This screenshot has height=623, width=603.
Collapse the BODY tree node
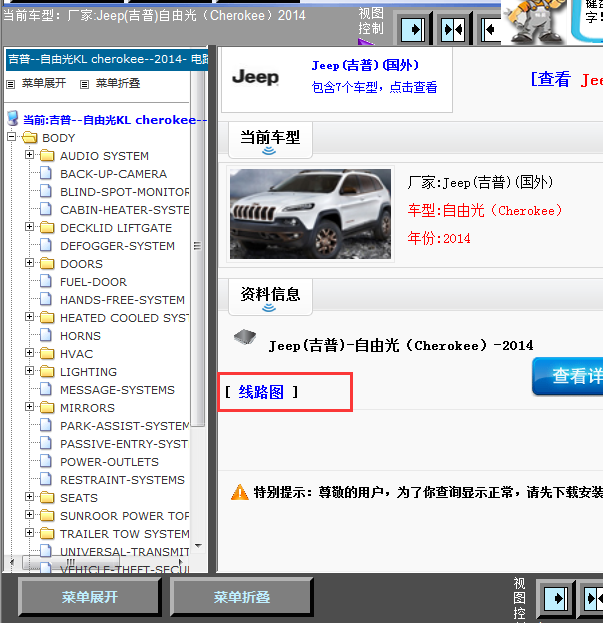[x=12, y=137]
